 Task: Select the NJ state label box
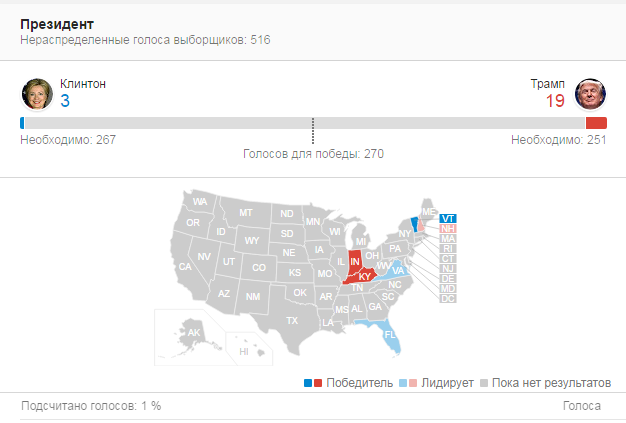tap(448, 268)
